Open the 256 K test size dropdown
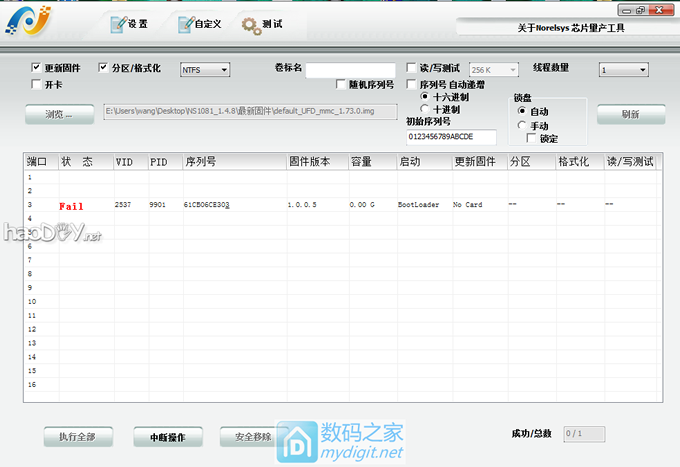This screenshot has height=467, width=680. [x=493, y=69]
